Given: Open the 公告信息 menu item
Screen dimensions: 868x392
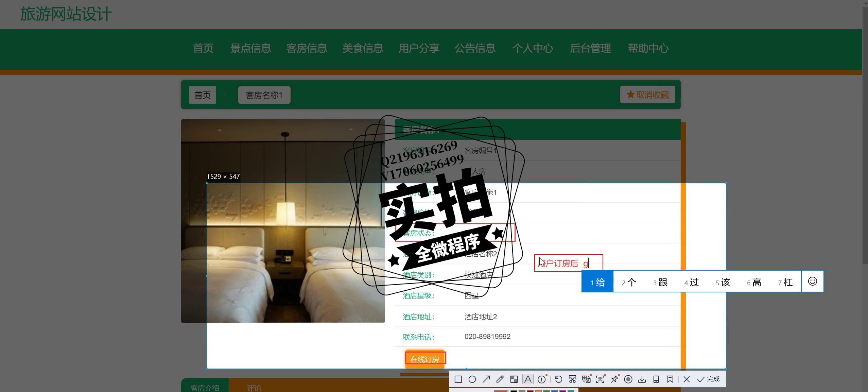Looking at the screenshot, I should (x=475, y=48).
